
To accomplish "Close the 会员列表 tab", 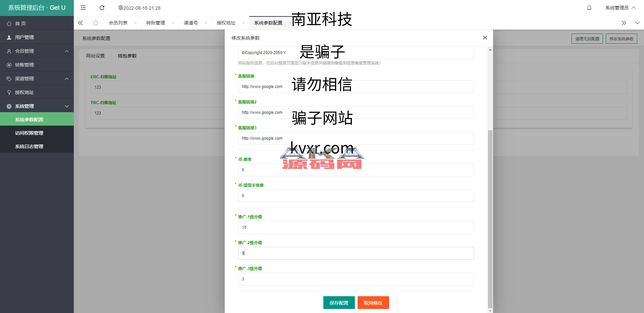I will [136, 23].
